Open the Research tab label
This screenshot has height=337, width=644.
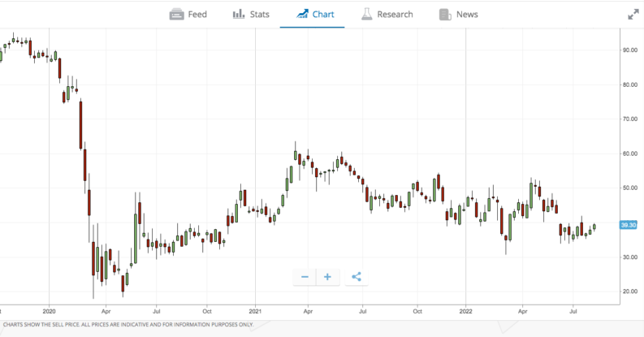(395, 15)
